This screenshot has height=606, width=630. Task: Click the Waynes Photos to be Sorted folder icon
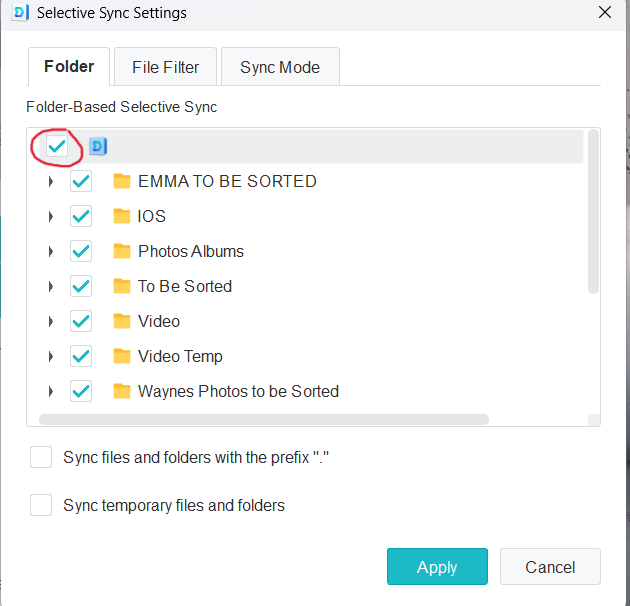[x=122, y=391]
